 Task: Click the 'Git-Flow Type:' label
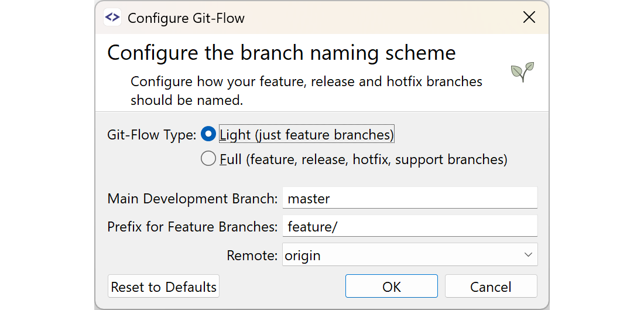[x=152, y=135]
